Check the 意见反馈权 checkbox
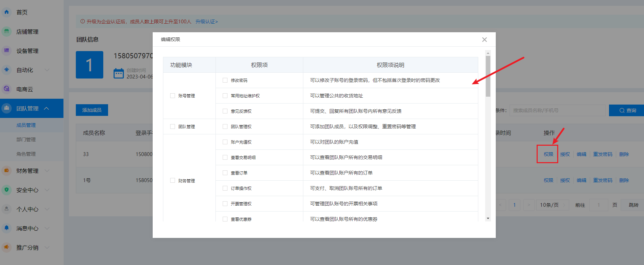 click(x=225, y=111)
